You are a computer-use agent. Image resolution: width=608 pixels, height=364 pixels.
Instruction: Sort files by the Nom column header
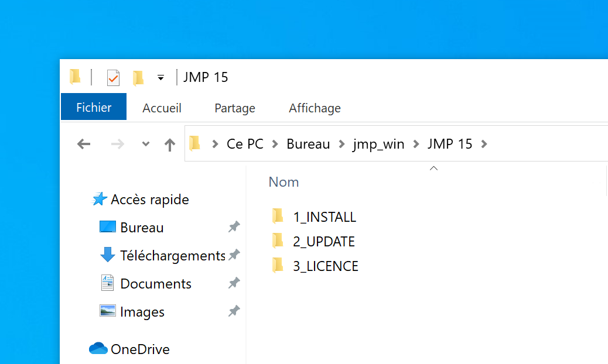(283, 182)
